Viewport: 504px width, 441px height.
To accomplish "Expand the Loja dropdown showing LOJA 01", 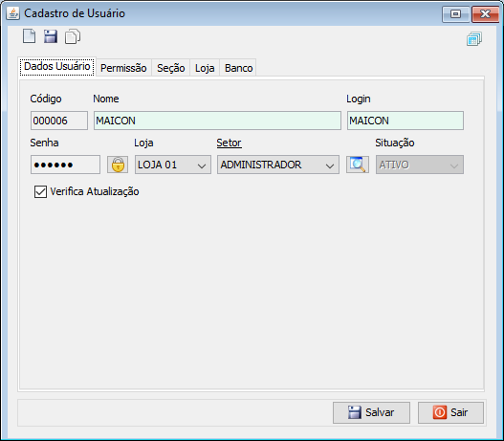I will tap(173, 165).
